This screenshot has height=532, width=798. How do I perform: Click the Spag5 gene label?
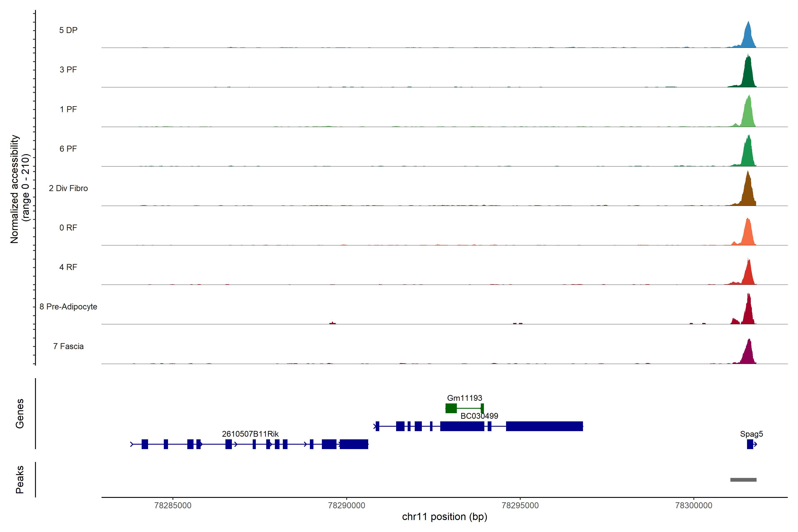tap(751, 434)
